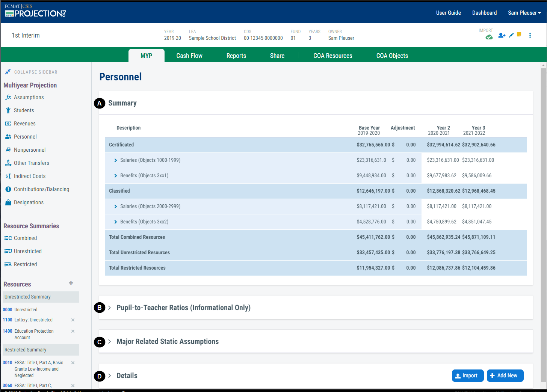
Task: Click the Designations bag icon
Action: coord(8,202)
